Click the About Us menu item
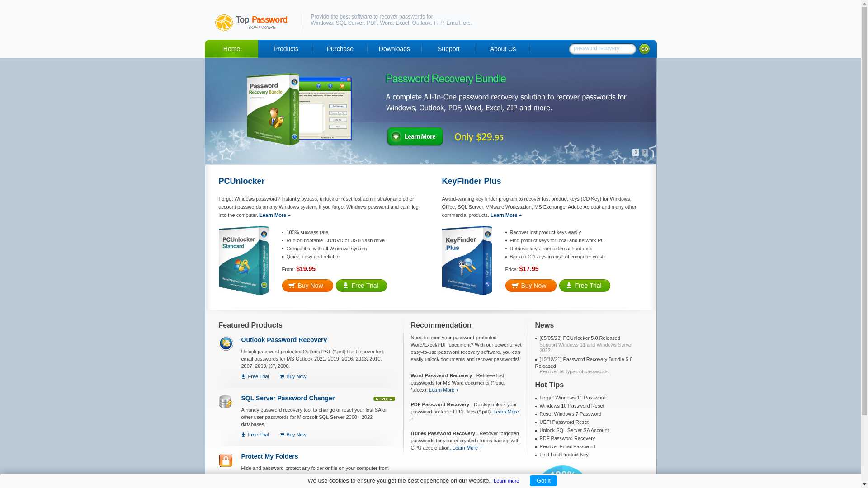Viewport: 868px width, 488px height. [x=503, y=49]
